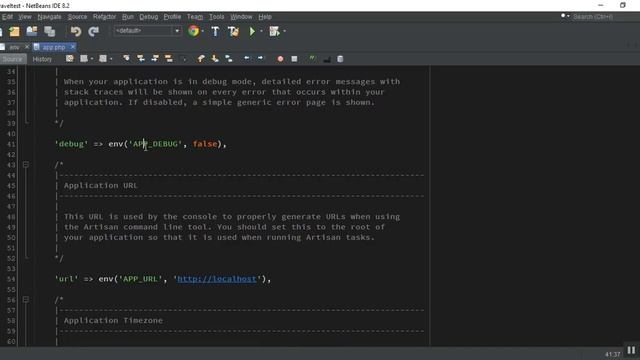Click the 'false' keyword on line 41
The image size is (640, 360).
click(205, 144)
